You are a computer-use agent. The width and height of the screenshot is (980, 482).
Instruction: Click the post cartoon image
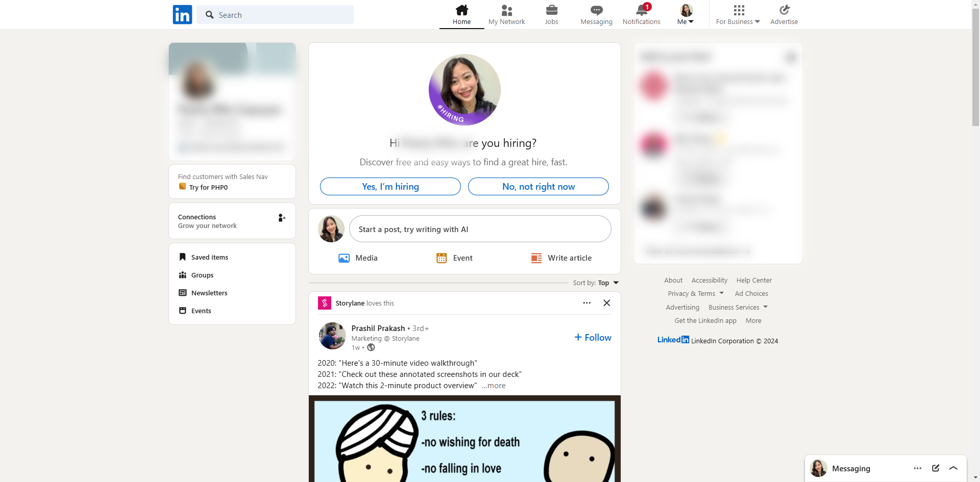click(464, 439)
